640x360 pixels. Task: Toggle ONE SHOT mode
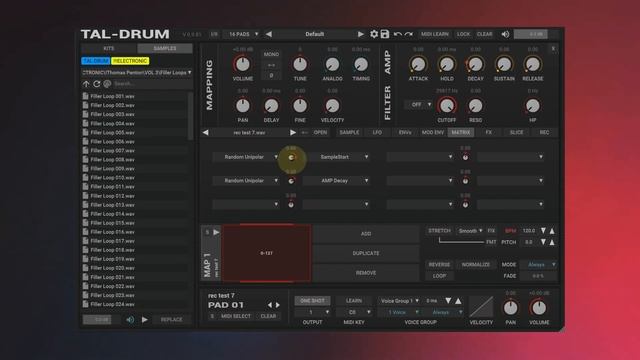[x=313, y=301]
